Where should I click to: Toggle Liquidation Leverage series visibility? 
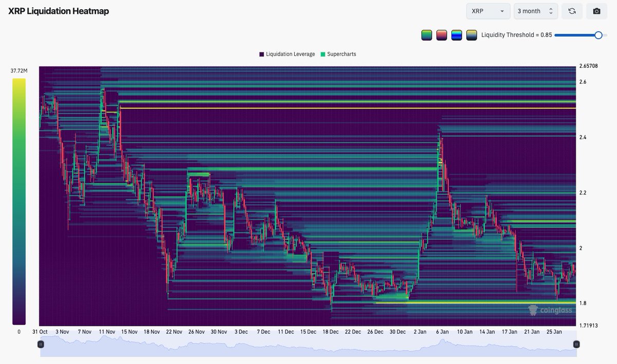click(286, 54)
